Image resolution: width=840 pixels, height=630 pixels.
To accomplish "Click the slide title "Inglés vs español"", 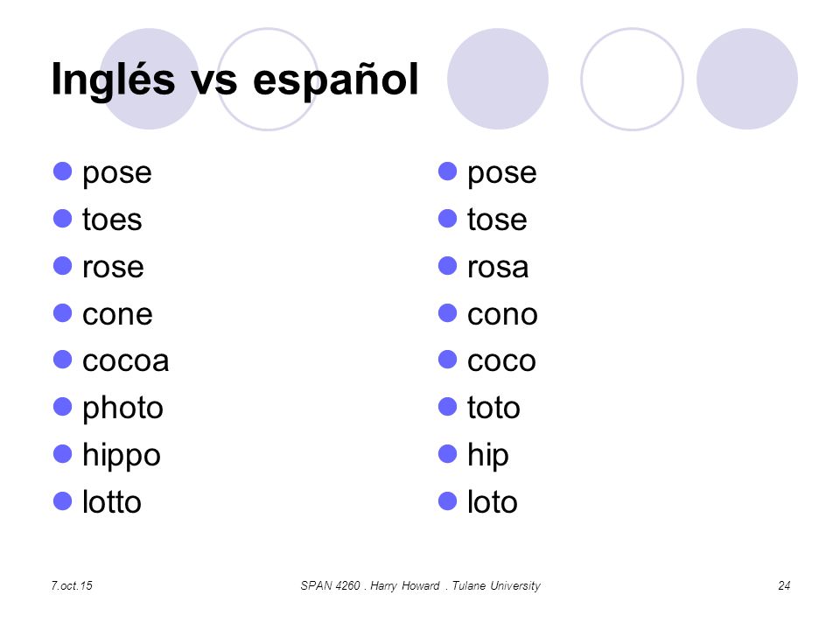I will [234, 80].
